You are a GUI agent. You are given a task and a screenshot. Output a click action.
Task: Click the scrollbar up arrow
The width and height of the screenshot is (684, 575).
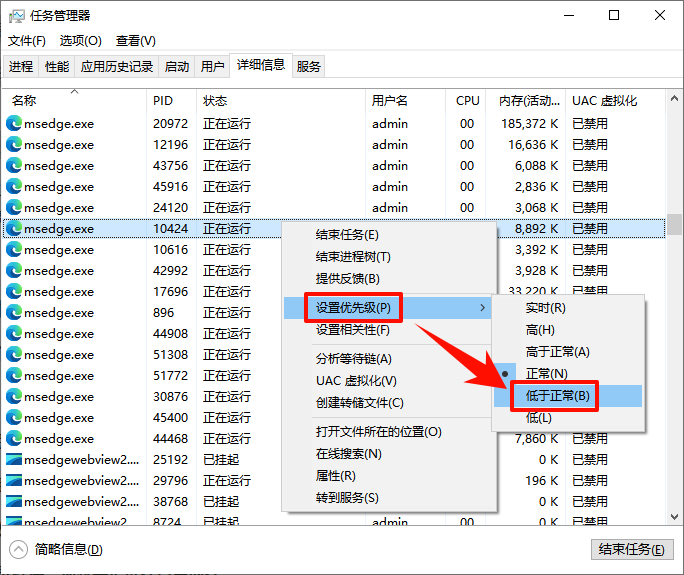click(x=674, y=99)
